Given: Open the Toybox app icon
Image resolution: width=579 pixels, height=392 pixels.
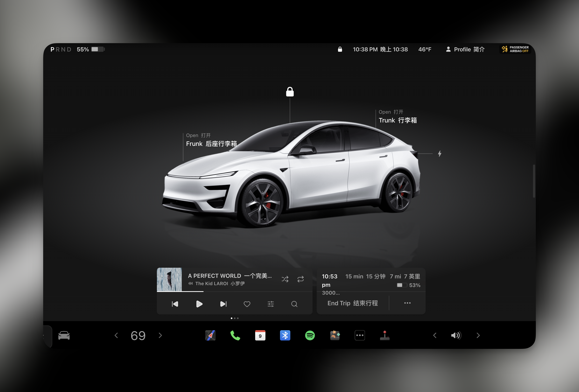Looking at the screenshot, I should 335,335.
